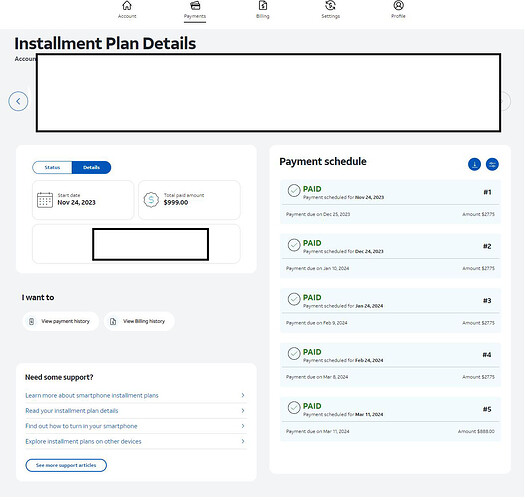Open the Profile user icon

click(398, 5)
